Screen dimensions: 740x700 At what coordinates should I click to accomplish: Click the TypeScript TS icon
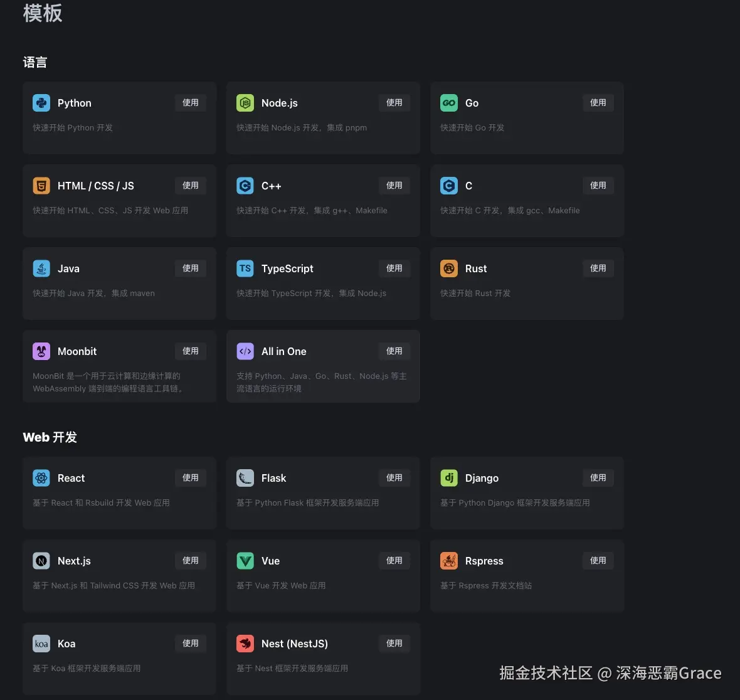245,268
